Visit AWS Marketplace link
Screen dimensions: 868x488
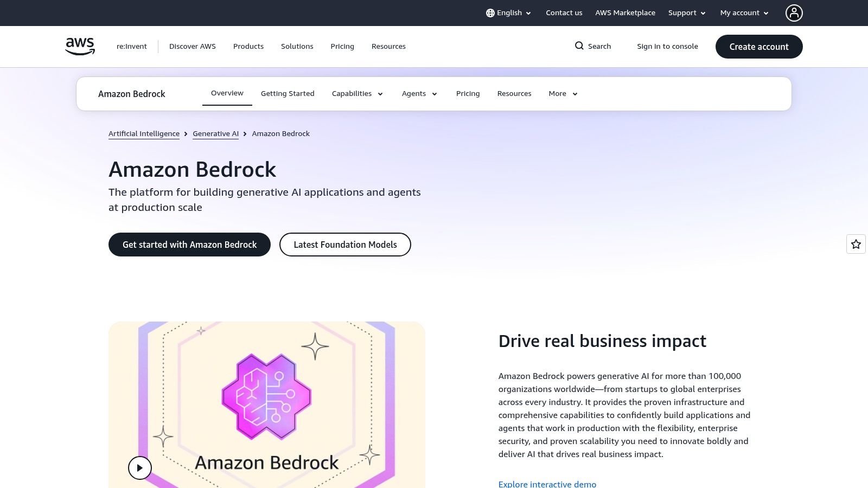pos(626,13)
